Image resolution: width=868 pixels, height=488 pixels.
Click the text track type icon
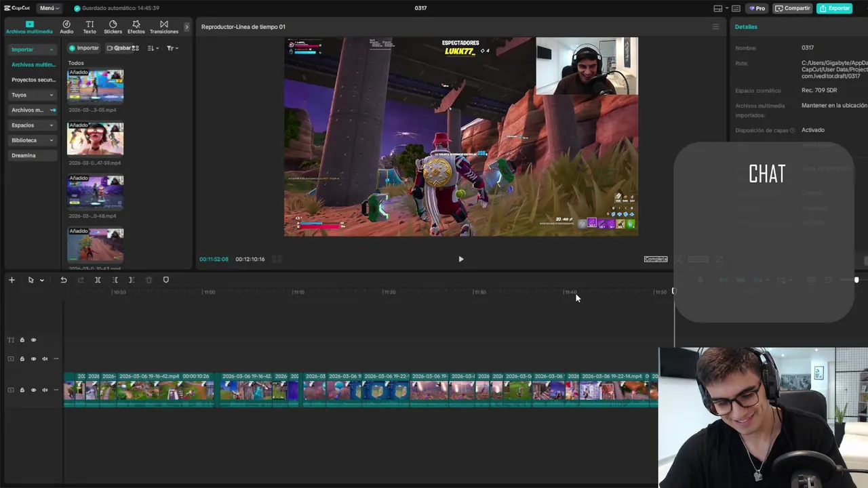tap(10, 340)
